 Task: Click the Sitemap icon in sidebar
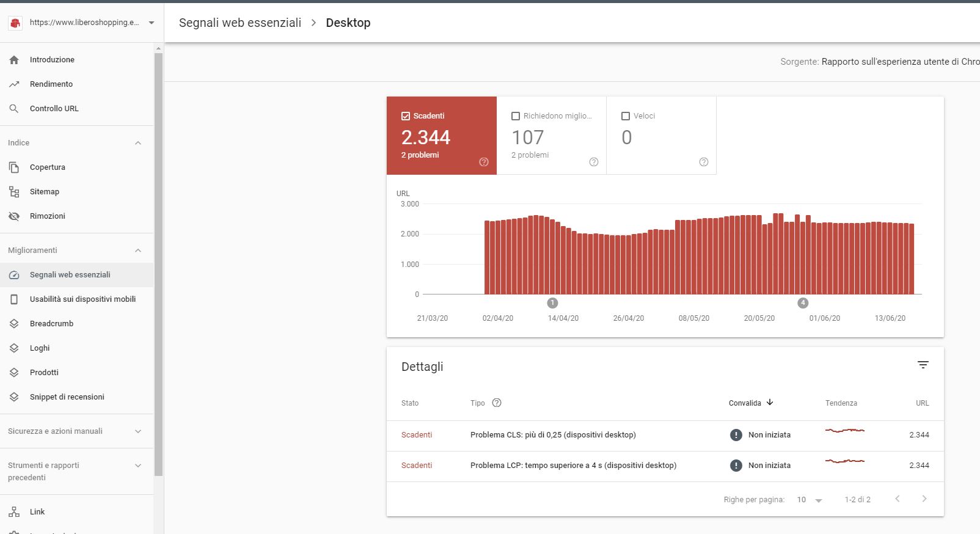pyautogui.click(x=14, y=192)
